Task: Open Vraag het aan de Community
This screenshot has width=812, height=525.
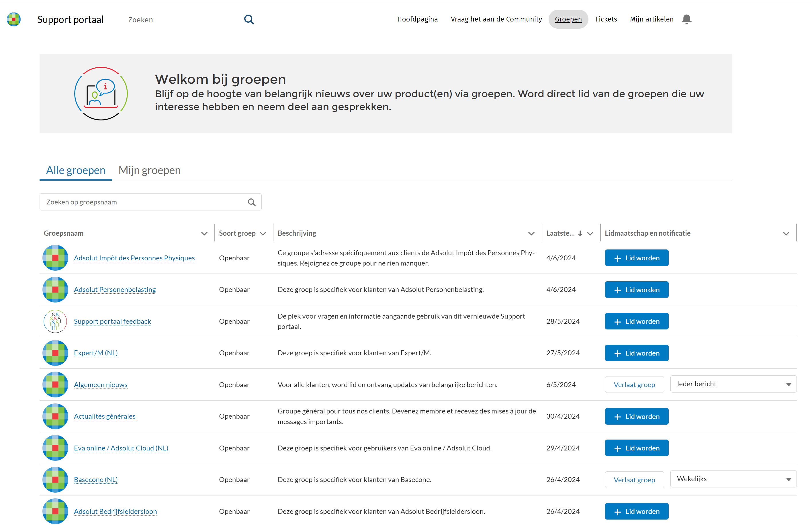Action: coord(496,19)
